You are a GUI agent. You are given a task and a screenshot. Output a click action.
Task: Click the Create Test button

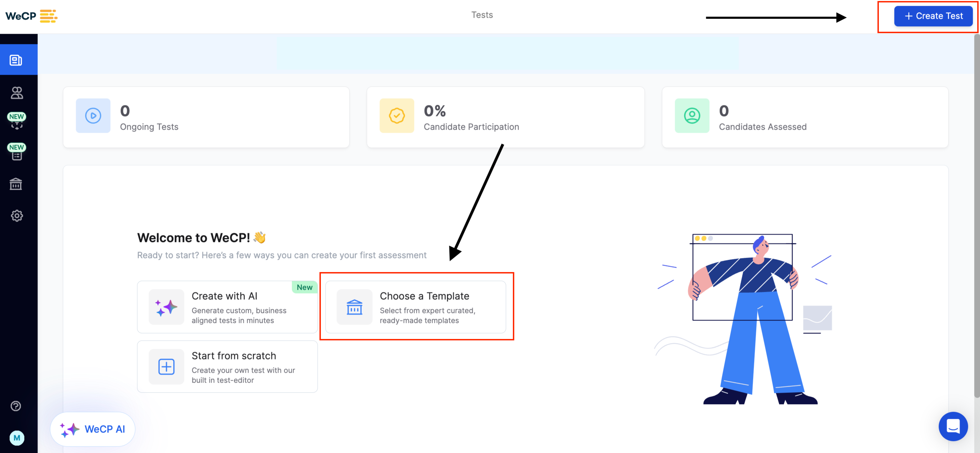(x=933, y=16)
